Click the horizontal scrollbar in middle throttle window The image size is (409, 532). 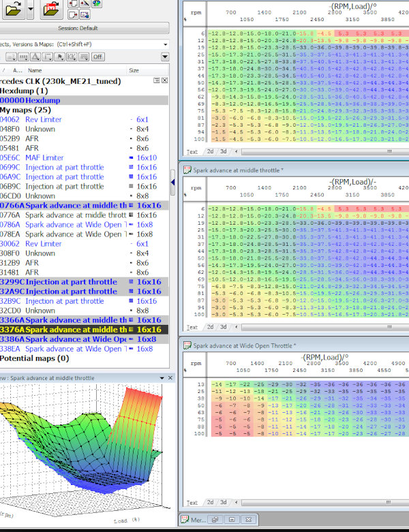325,327
